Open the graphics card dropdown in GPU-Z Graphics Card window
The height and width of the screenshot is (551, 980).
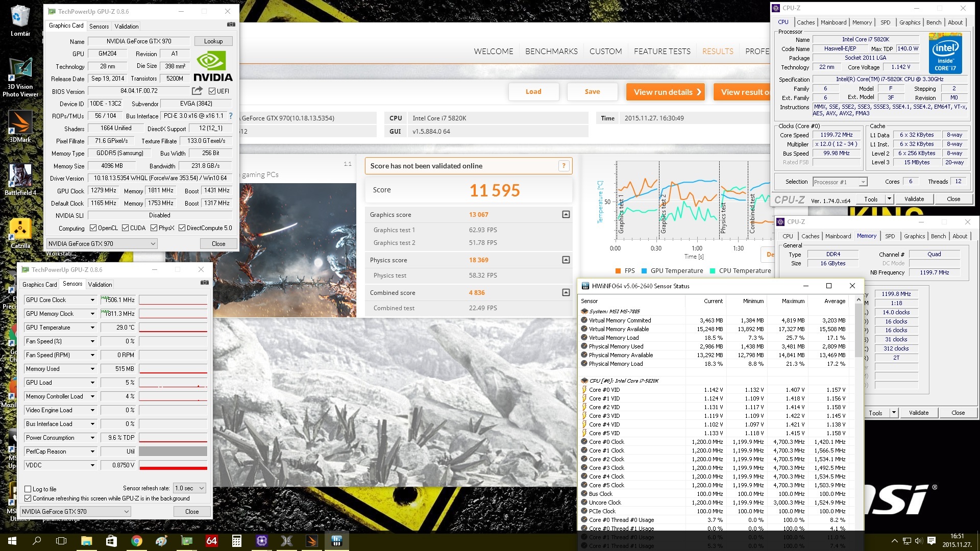coord(102,244)
